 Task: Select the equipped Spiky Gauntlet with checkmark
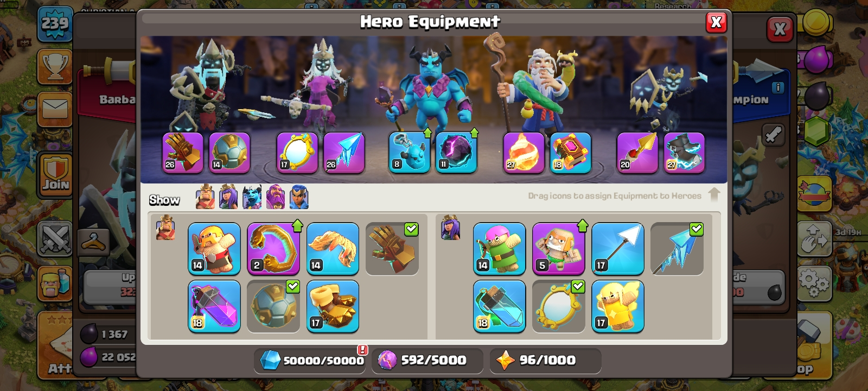[392, 249]
